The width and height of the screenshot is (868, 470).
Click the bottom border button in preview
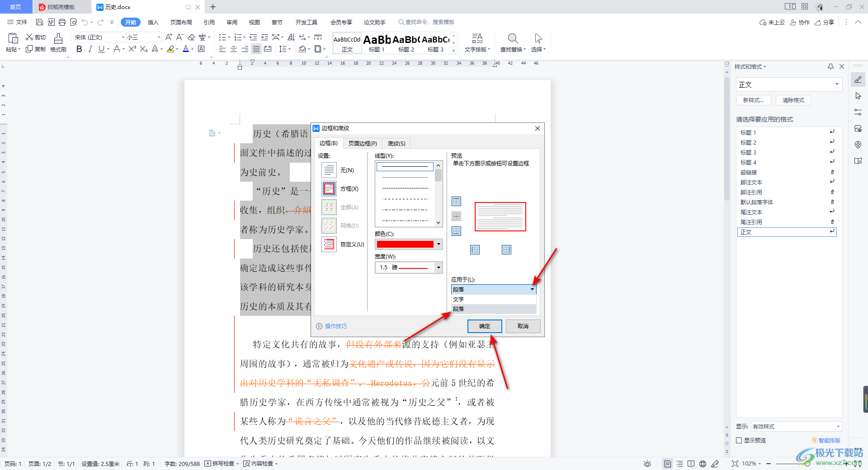[x=457, y=231]
